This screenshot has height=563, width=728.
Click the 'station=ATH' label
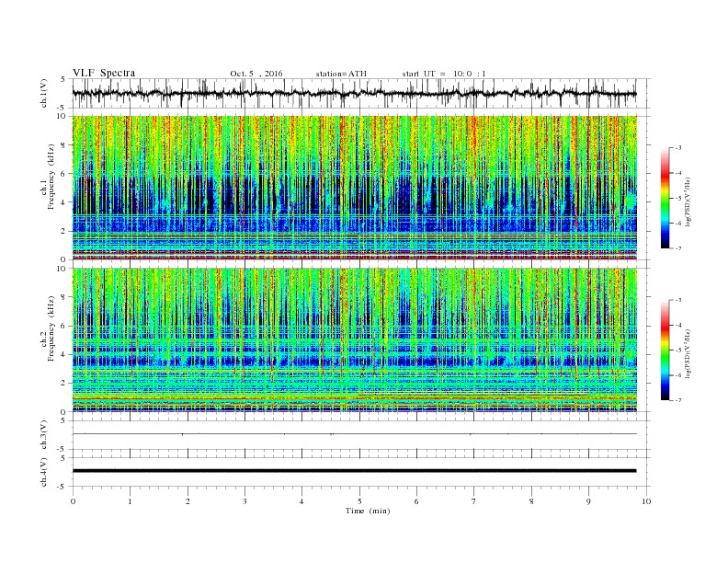pyautogui.click(x=341, y=74)
